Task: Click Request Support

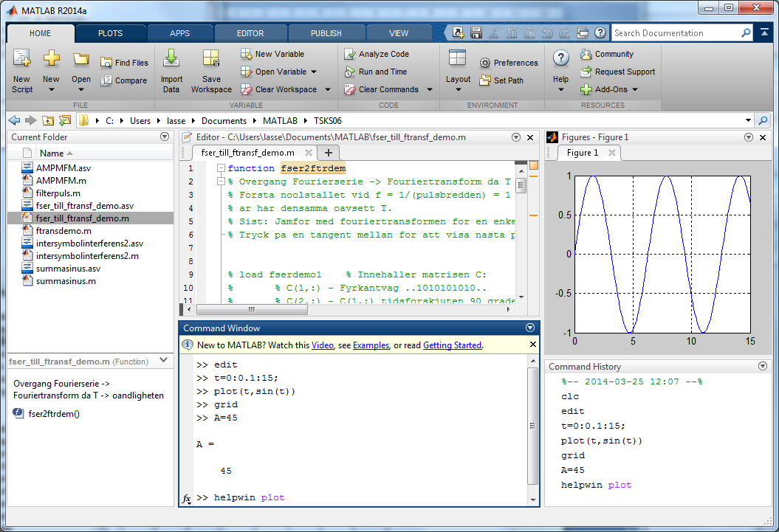Action: coord(618,72)
